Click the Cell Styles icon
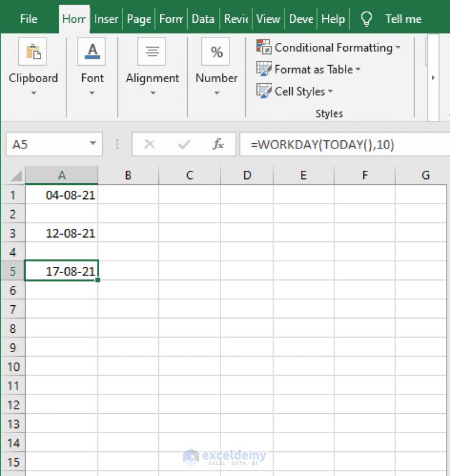 click(x=263, y=91)
